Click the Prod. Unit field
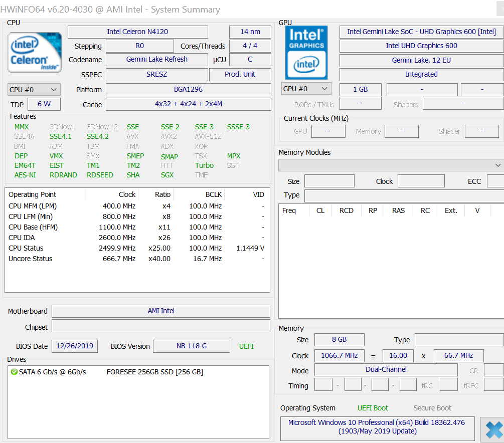 (x=240, y=75)
